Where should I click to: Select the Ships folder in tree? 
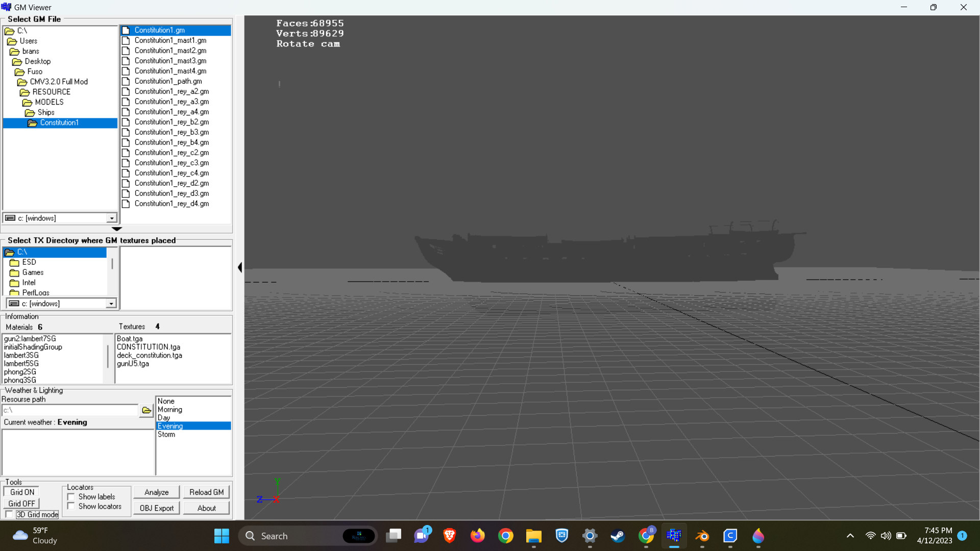[x=46, y=112]
